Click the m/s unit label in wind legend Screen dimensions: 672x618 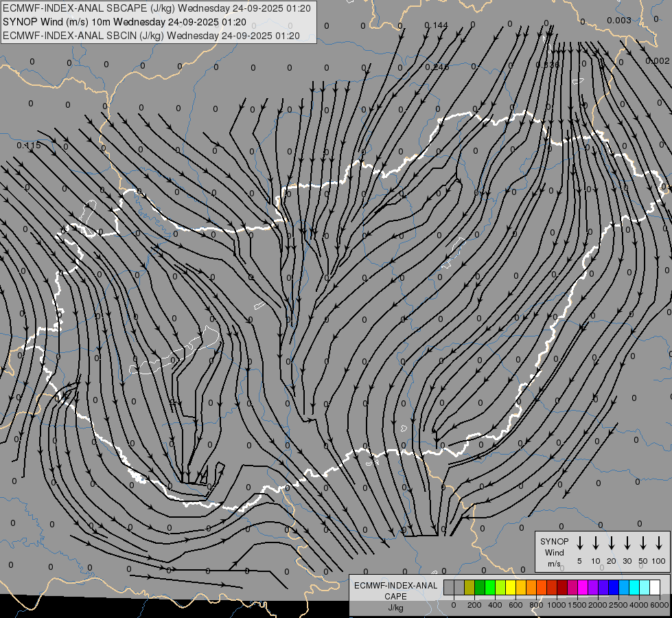[x=554, y=564]
